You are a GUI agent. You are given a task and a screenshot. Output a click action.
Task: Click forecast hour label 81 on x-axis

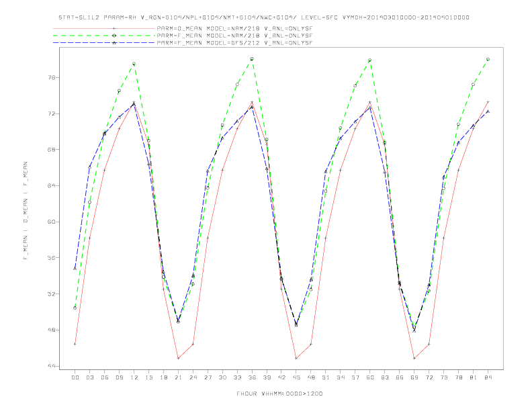(474, 377)
